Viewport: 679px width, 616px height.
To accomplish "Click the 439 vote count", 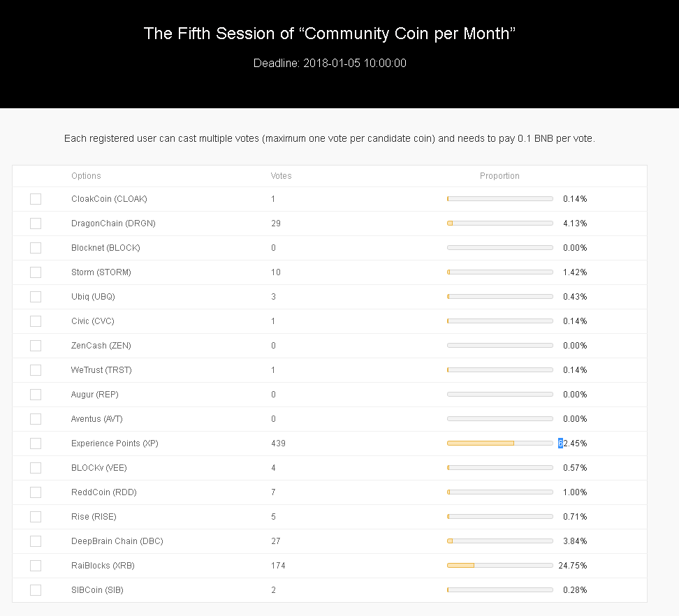I will (278, 443).
